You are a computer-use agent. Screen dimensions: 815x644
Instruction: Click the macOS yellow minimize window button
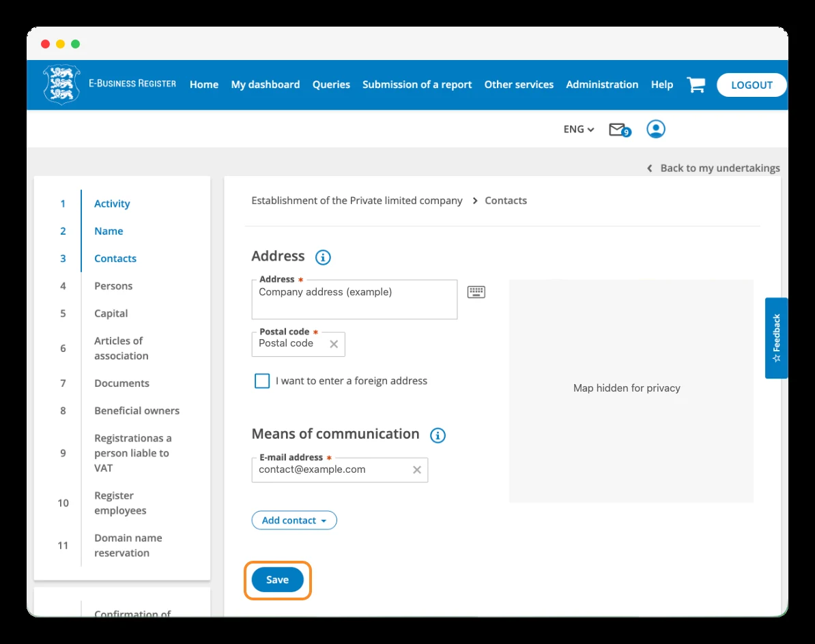(x=60, y=44)
